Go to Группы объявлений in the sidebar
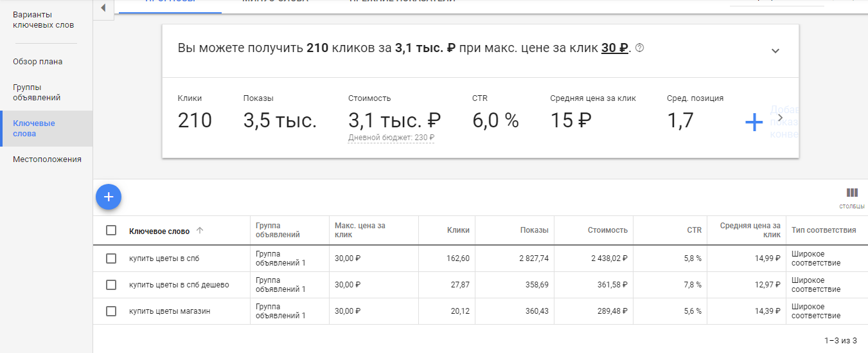The width and height of the screenshot is (868, 353). click(37, 93)
